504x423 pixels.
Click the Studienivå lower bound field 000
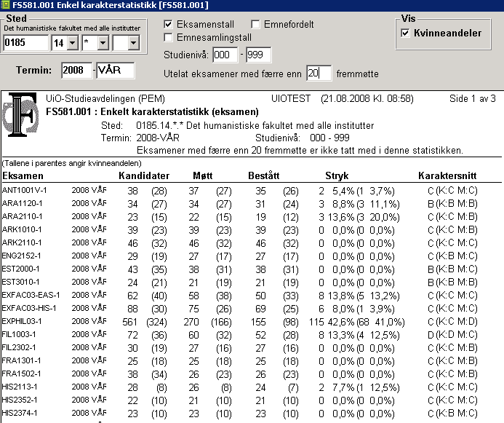tap(225, 55)
